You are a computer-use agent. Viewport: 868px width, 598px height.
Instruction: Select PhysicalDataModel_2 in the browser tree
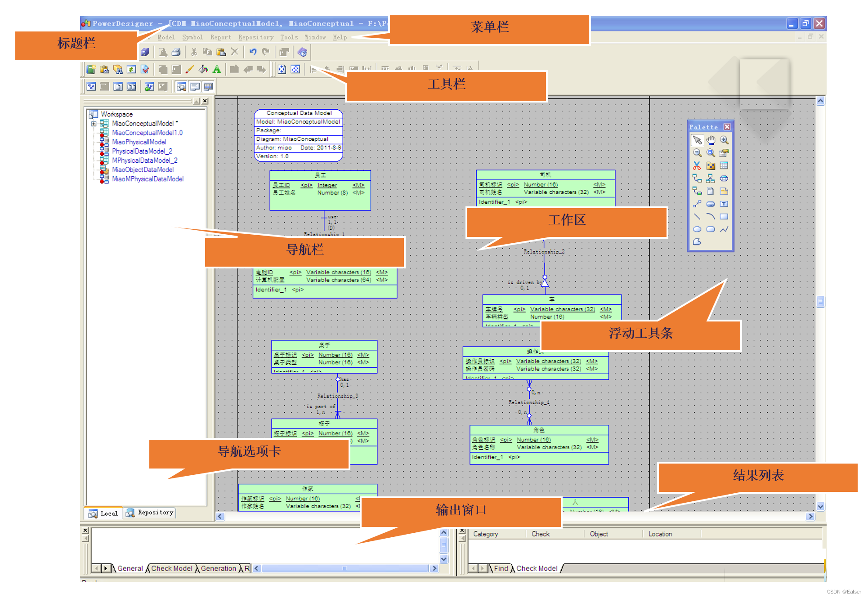click(142, 152)
